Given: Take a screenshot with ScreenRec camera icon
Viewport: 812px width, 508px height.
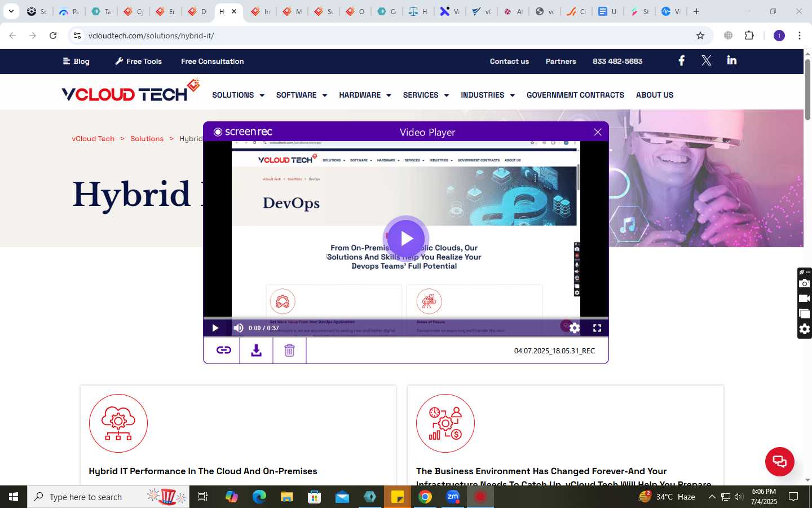Looking at the screenshot, I should [x=805, y=283].
